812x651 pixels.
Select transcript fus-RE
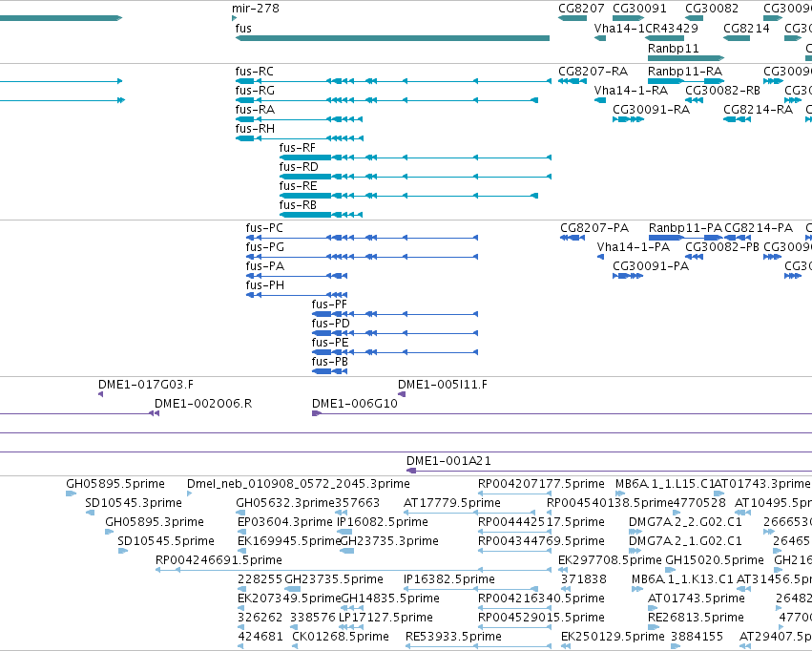click(x=408, y=196)
